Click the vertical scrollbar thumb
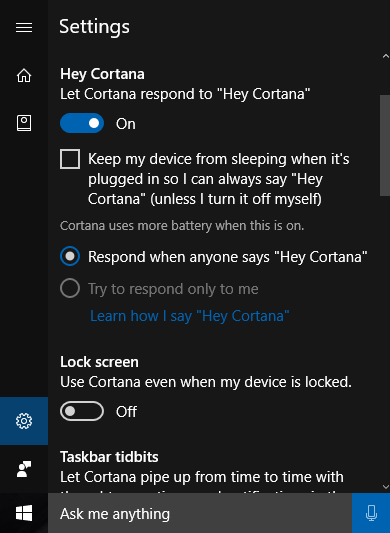This screenshot has width=390, height=533. click(385, 145)
